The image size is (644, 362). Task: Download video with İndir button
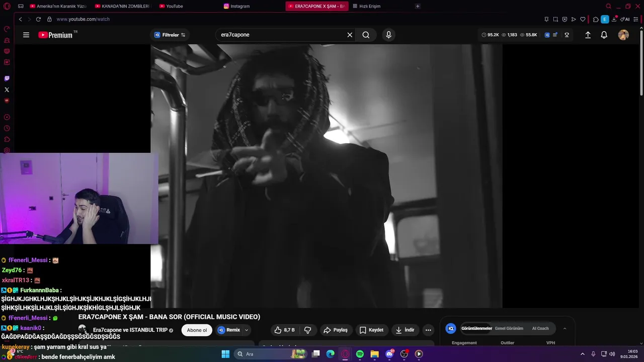[405, 330]
